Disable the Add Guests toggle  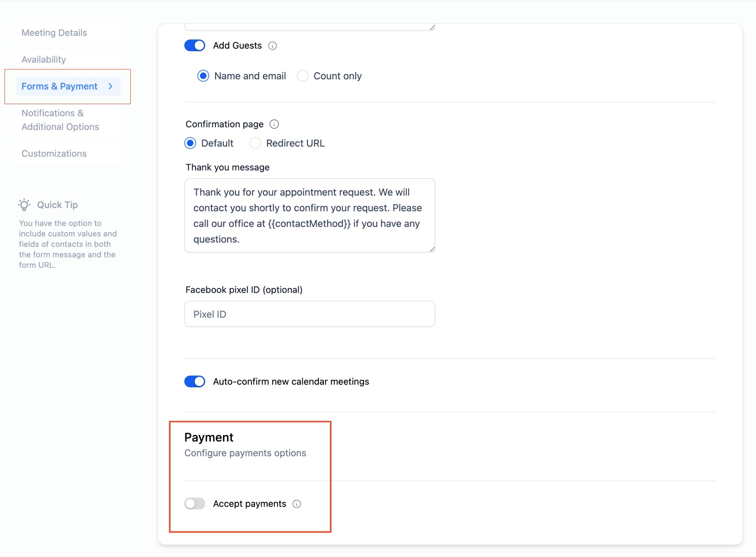(x=195, y=46)
